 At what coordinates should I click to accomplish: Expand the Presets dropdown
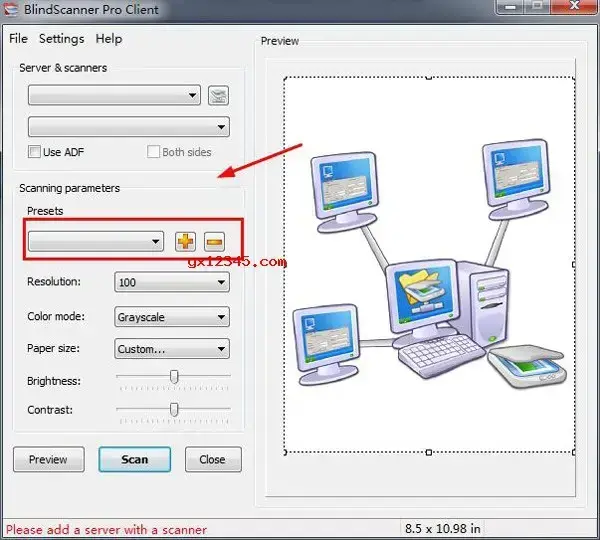(96, 241)
